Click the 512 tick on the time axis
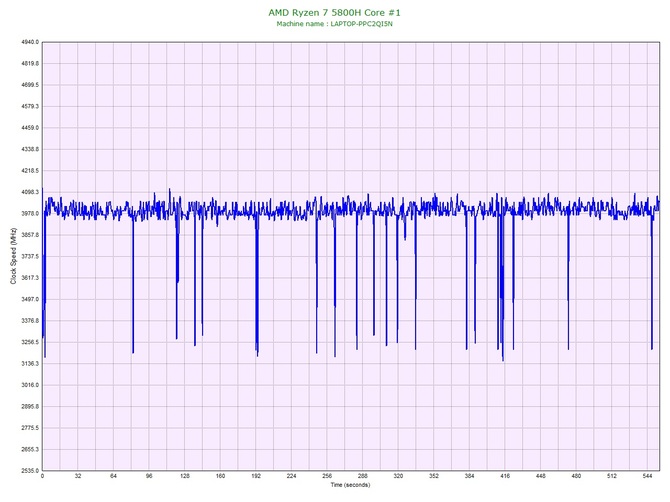This screenshot has width=670, height=502. pyautogui.click(x=612, y=476)
